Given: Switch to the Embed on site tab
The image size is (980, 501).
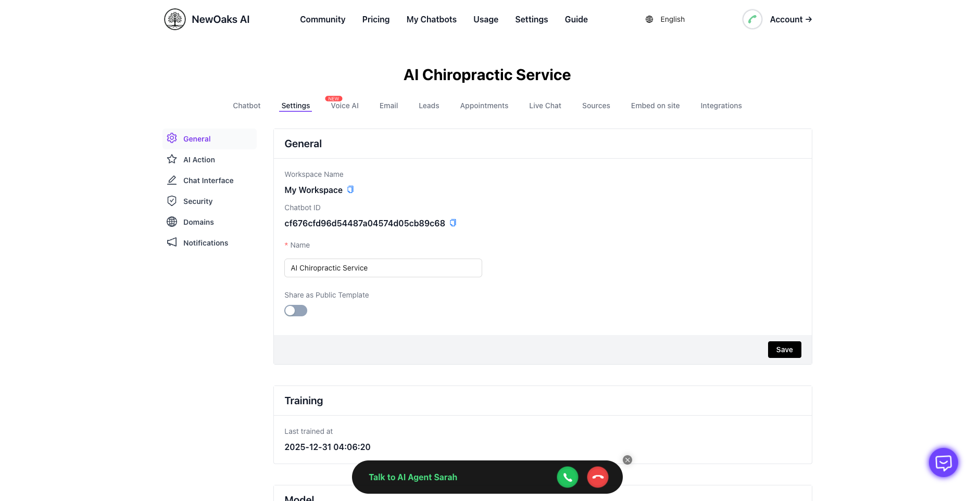Looking at the screenshot, I should click(655, 106).
